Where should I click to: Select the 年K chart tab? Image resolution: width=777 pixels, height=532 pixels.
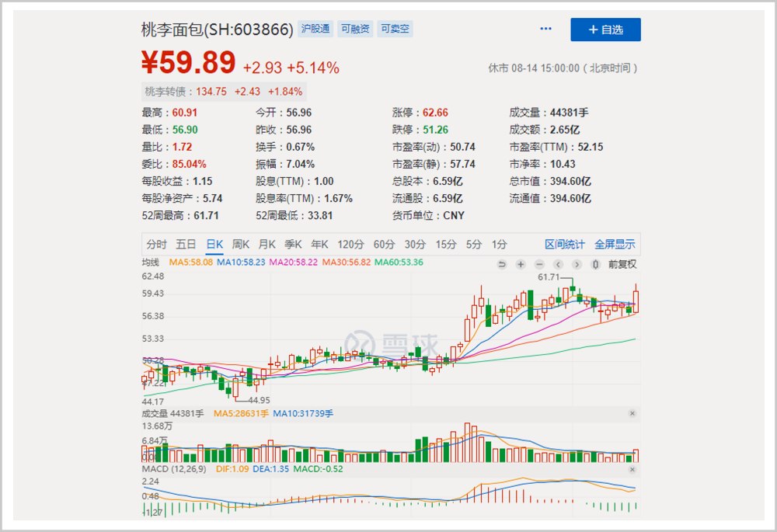(x=319, y=244)
